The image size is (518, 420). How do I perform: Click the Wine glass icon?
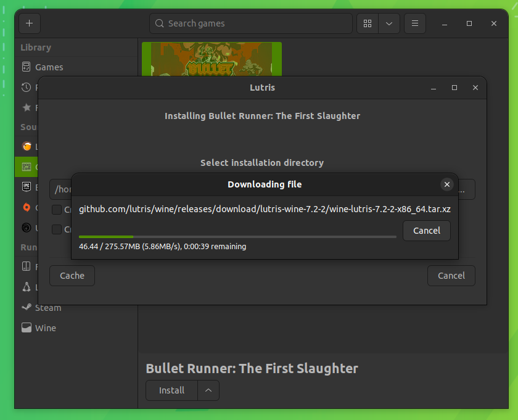point(27,327)
